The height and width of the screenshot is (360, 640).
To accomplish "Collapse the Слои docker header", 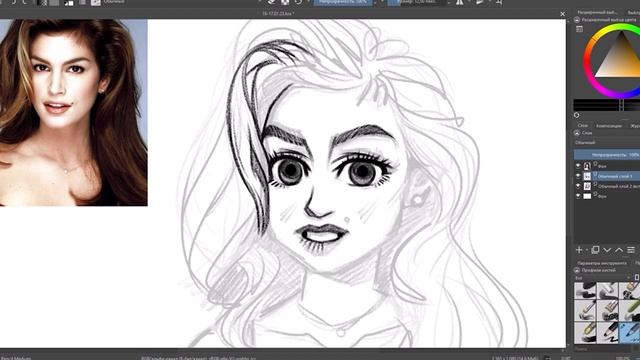I will click(x=577, y=133).
